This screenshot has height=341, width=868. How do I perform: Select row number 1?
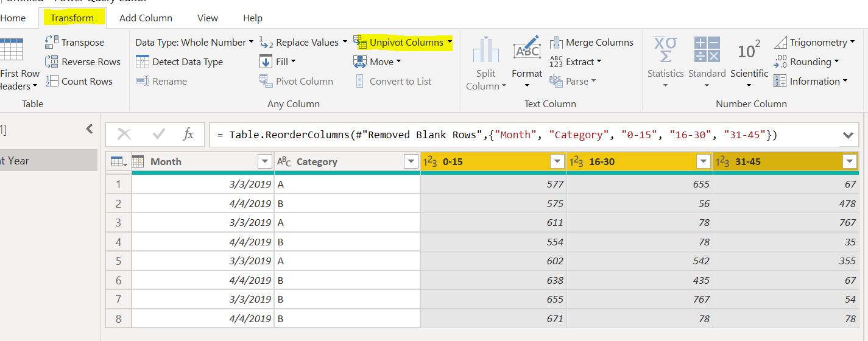118,184
